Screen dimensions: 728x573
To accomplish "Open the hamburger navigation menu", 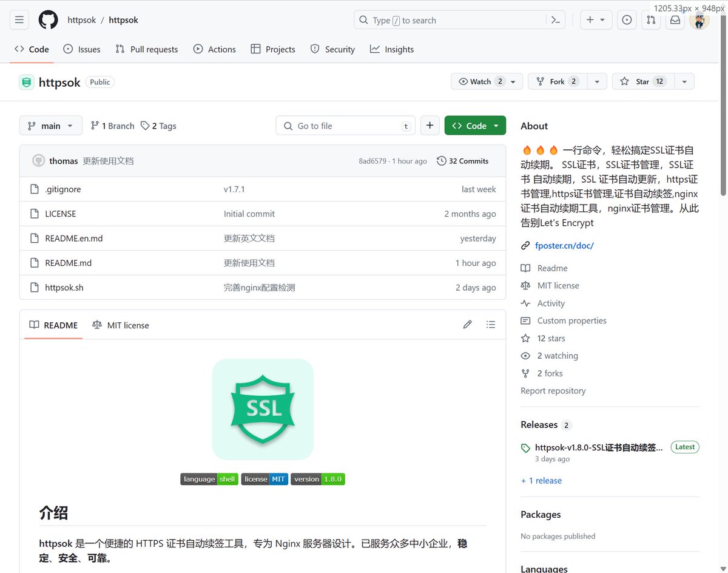I will pyautogui.click(x=19, y=20).
